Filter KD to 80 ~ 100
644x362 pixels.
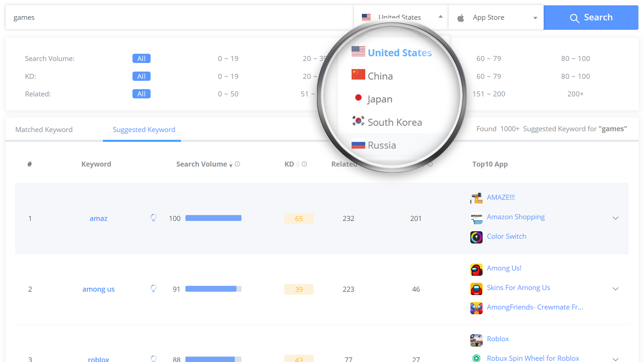click(x=576, y=76)
